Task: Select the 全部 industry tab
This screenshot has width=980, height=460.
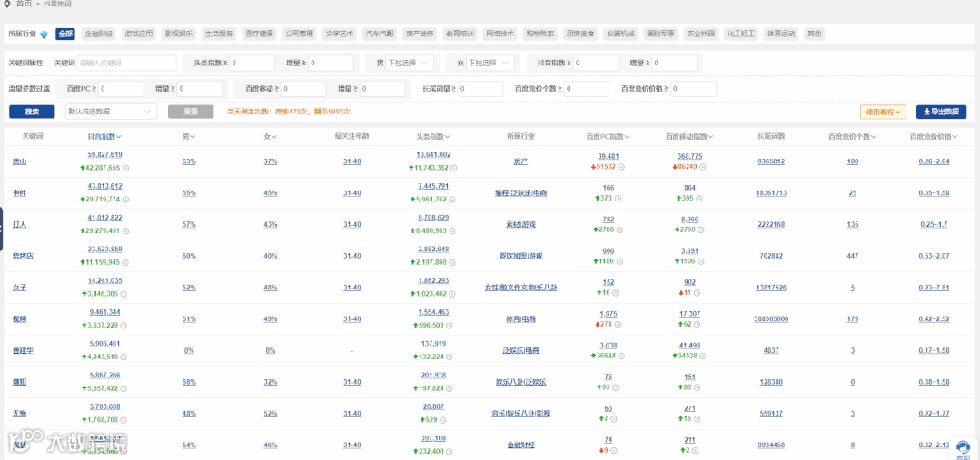Action: (x=65, y=34)
